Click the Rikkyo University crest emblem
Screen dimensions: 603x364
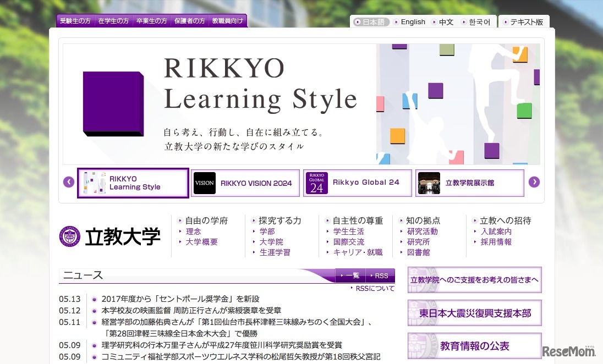69,236
